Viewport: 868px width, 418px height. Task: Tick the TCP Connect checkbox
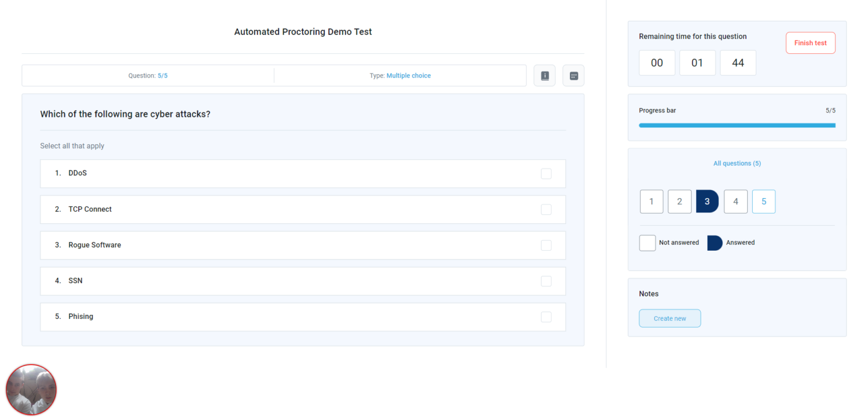pyautogui.click(x=546, y=210)
